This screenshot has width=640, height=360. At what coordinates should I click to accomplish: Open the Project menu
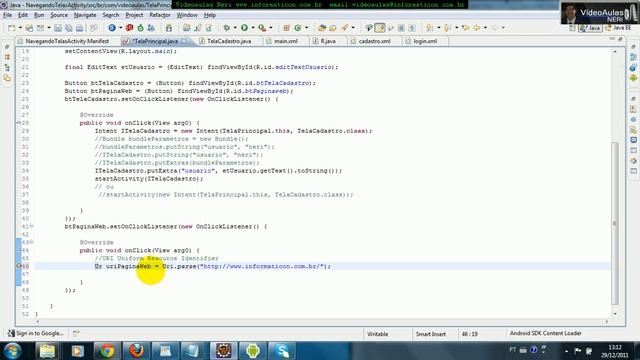tap(134, 15)
